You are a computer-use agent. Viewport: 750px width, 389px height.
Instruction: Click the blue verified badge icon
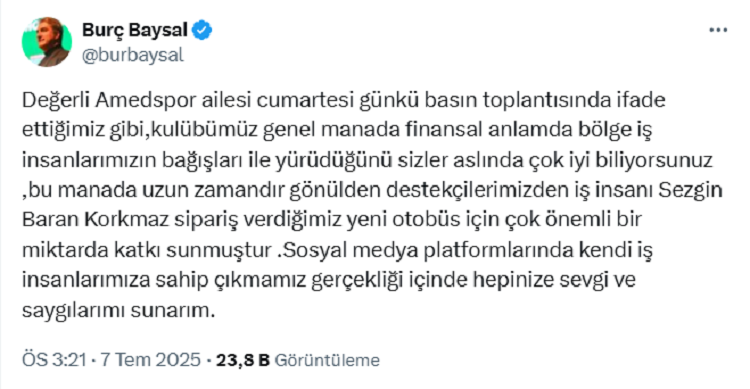(202, 30)
